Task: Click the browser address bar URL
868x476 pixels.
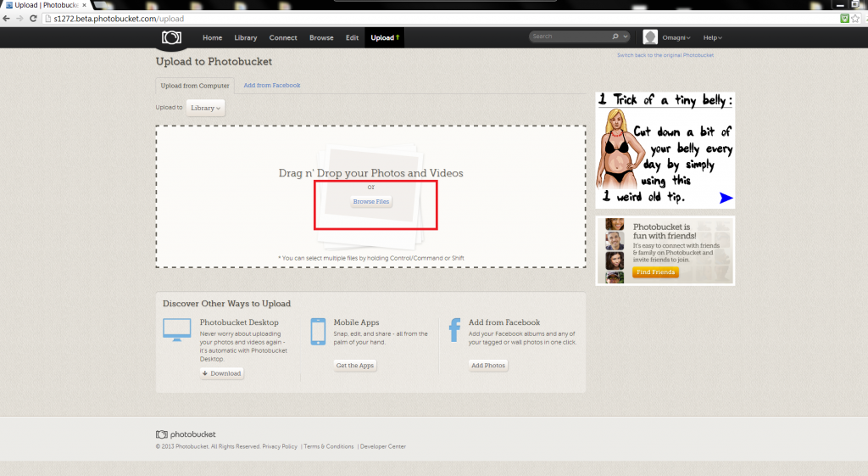Action: tap(119, 19)
